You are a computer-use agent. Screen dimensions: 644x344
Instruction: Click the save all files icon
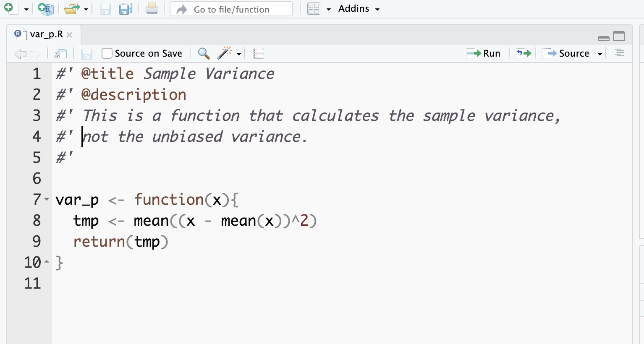[126, 9]
